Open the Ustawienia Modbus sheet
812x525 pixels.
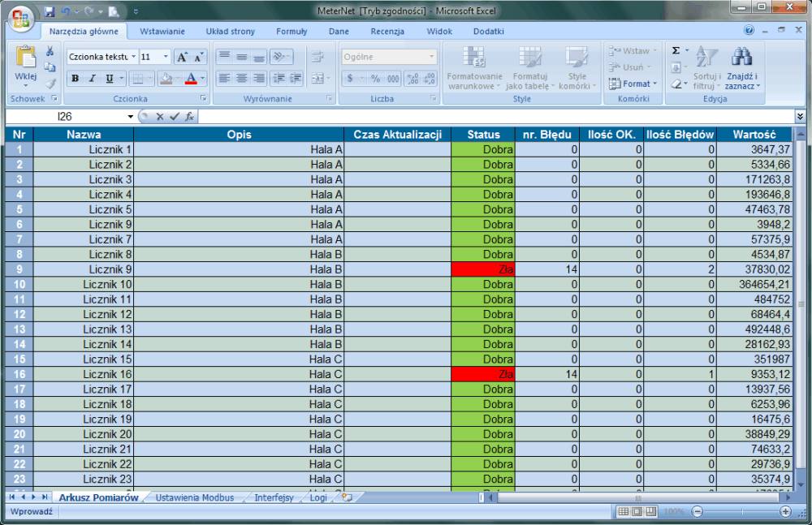pyautogui.click(x=195, y=497)
